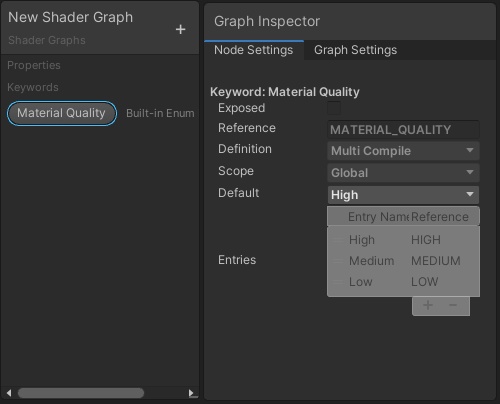Click the horizontal scrollbar thumb in blackboard
Viewport: 500px width, 404px height.
click(81, 393)
